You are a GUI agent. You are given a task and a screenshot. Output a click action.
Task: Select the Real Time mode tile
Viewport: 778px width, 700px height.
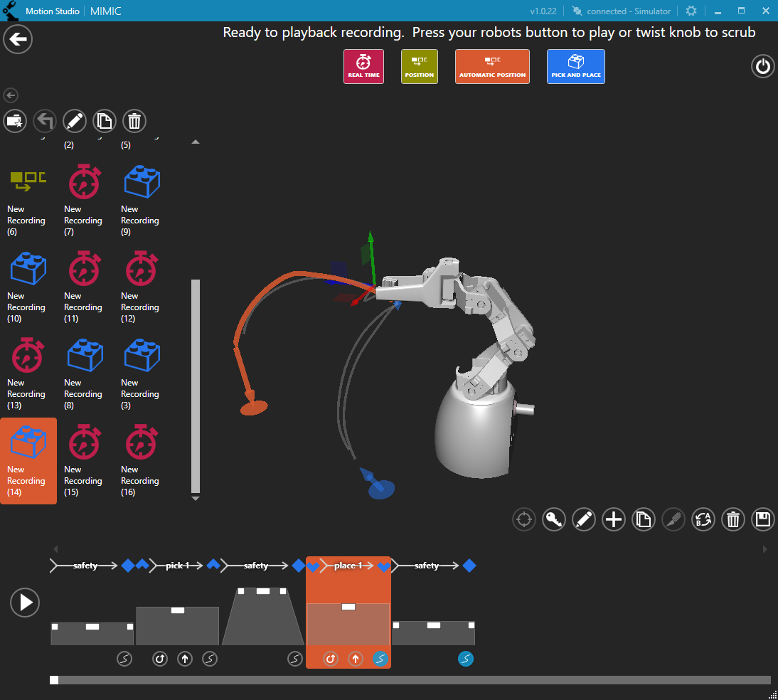[363, 66]
